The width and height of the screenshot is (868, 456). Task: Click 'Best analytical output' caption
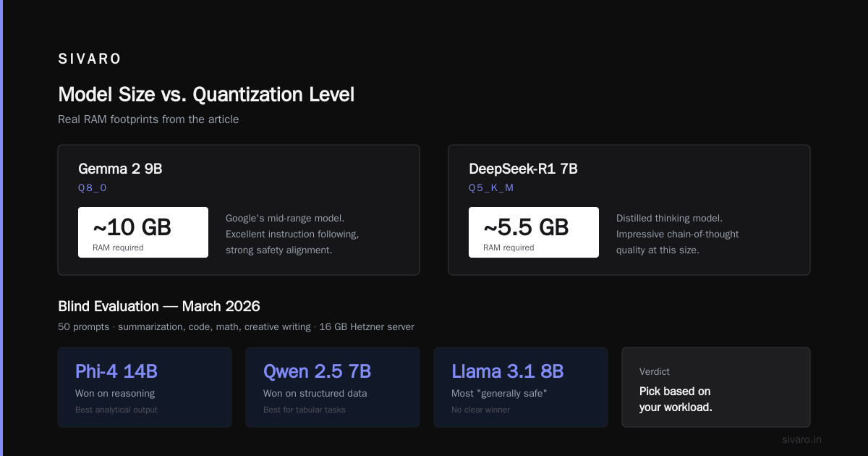pos(116,410)
